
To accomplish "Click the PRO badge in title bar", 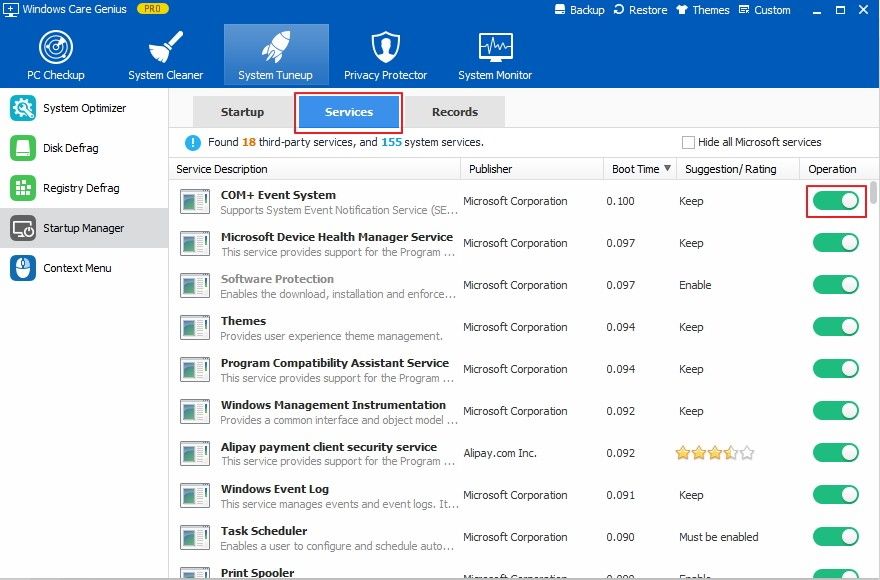I will tap(153, 9).
